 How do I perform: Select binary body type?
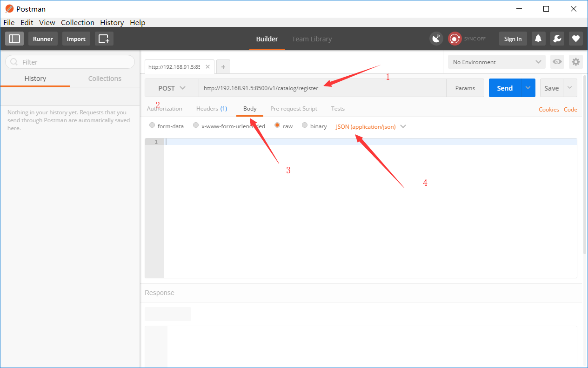click(x=305, y=125)
